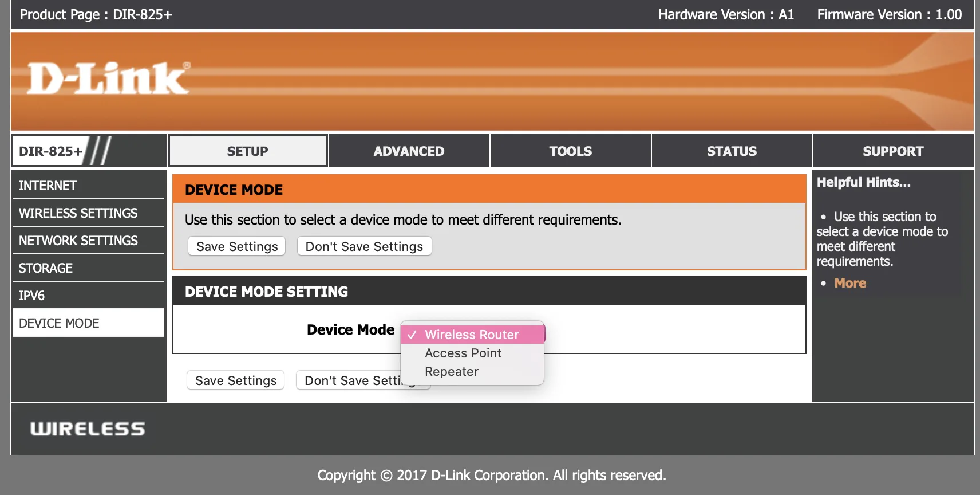Choose Wireless Router in the Device Mode list
This screenshot has width=980, height=495.
click(473, 335)
